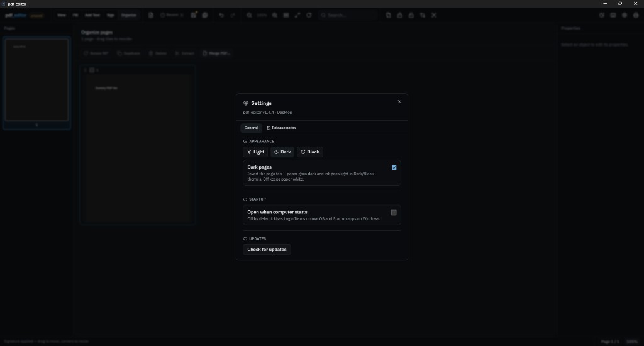Enable Open when computer starts checkbox
This screenshot has height=346, width=644.
(394, 213)
